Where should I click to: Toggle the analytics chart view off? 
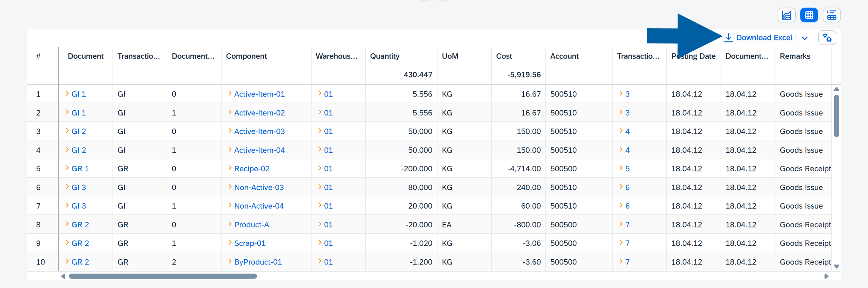pyautogui.click(x=786, y=15)
